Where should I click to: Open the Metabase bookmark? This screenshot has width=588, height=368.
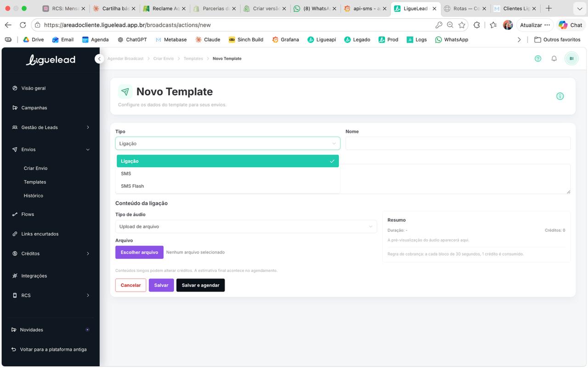tap(171, 40)
